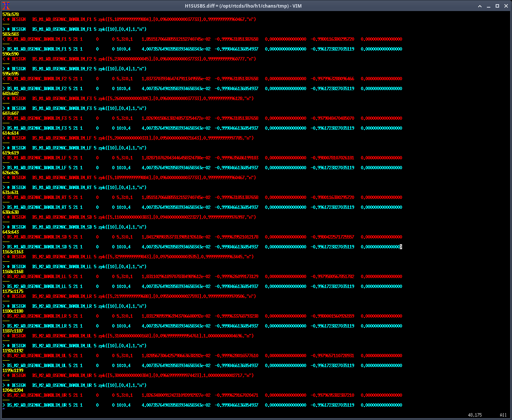Click hunk header 1187c1187
Image resolution: width=512 pixels, height=420 pixels.
[13, 331]
